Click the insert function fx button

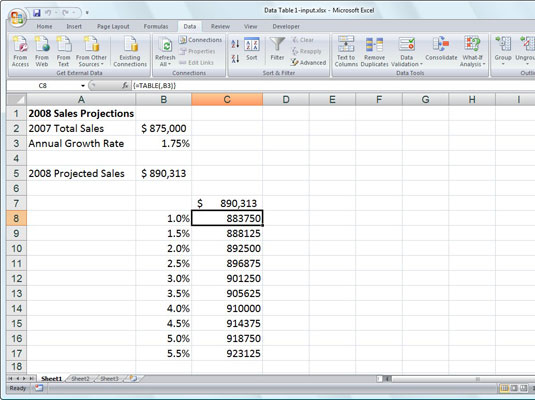click(126, 86)
